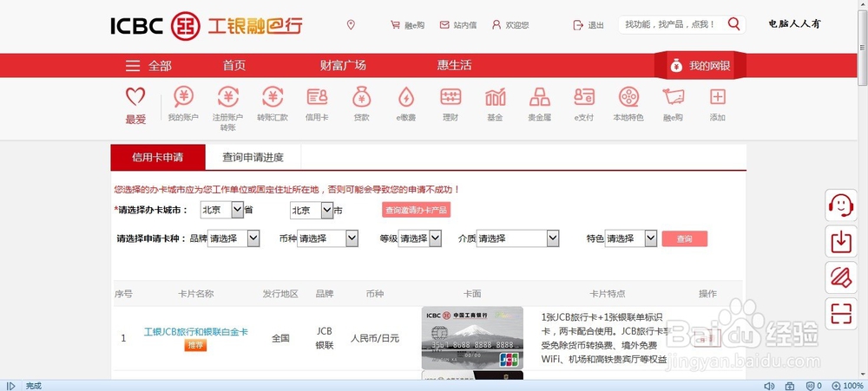Open the 贷款 money bag icon
This screenshot has width=868, height=391.
pos(361,97)
